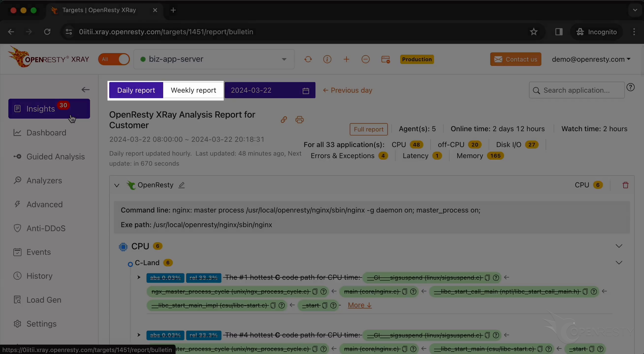This screenshot has height=354, width=644.
Task: Copy __GI___sigsuspend in the #4 hottest path
Action: [487, 335]
